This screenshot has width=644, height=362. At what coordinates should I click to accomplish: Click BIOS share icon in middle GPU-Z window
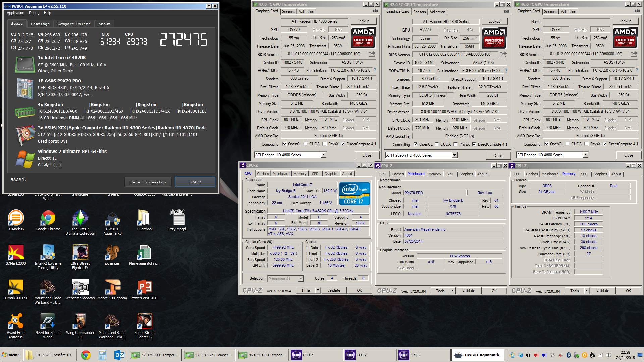coord(503,54)
